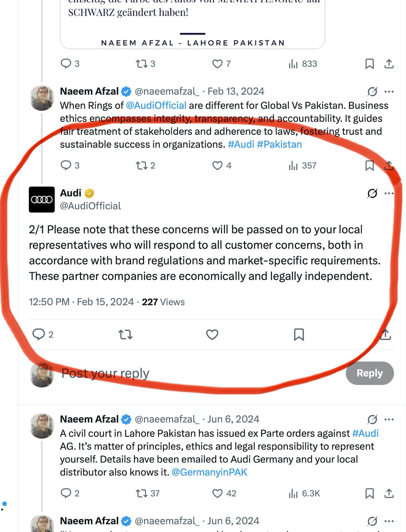Repost the Audi main reply tweet

pos(126,334)
